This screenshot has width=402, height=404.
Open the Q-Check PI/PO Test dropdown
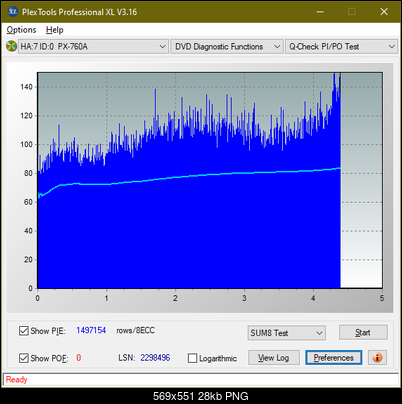coord(341,47)
